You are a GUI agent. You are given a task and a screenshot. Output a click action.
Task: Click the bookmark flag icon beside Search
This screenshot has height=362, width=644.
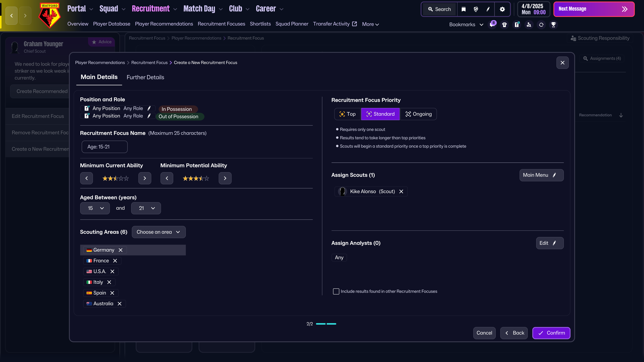click(x=464, y=9)
